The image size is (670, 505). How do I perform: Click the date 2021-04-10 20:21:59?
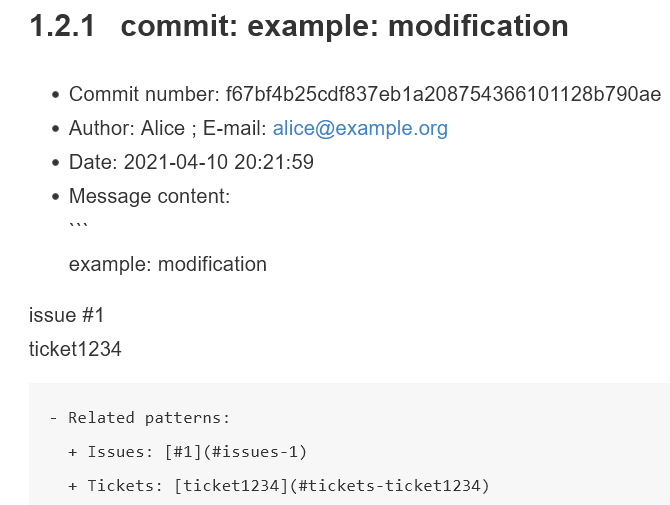click(x=218, y=162)
